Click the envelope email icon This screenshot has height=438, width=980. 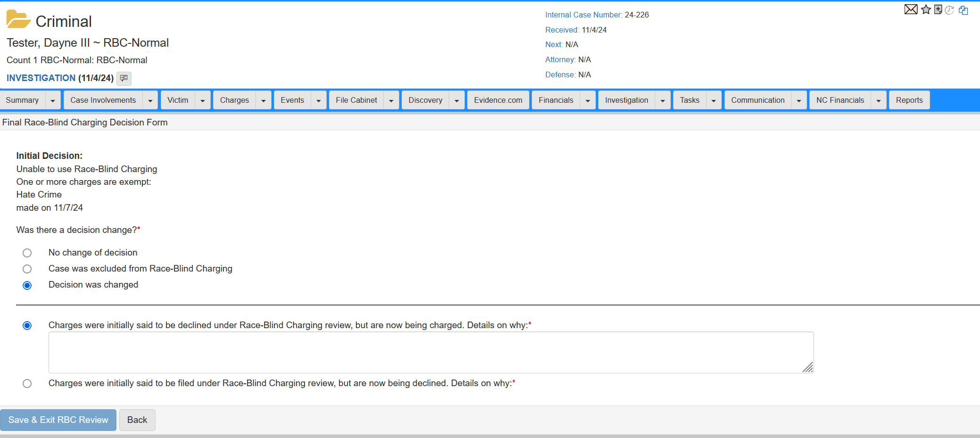(911, 9)
